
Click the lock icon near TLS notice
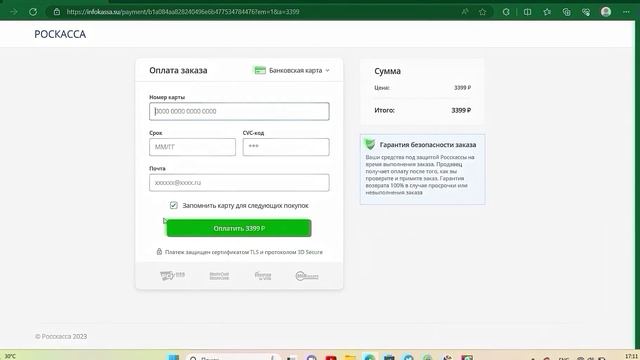tap(159, 251)
